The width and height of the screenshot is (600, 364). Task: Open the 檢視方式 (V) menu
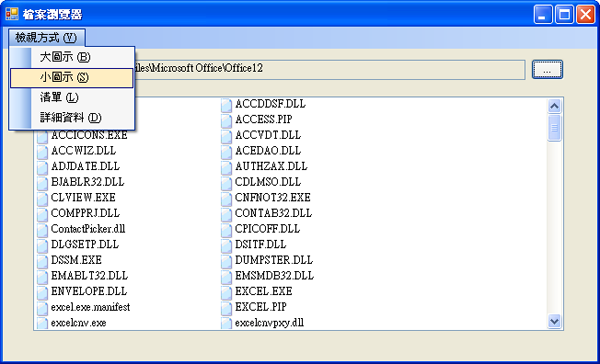pos(46,38)
